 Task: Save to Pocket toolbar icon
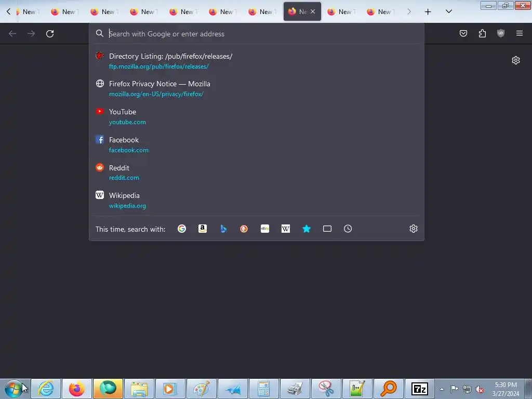point(463,33)
